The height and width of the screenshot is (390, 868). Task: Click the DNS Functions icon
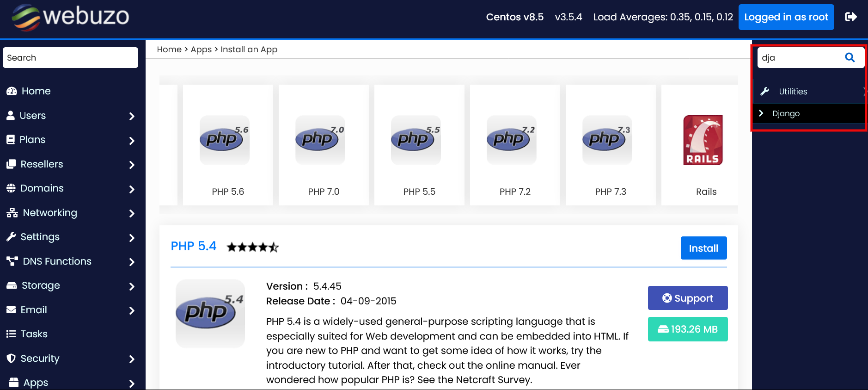[12, 261]
